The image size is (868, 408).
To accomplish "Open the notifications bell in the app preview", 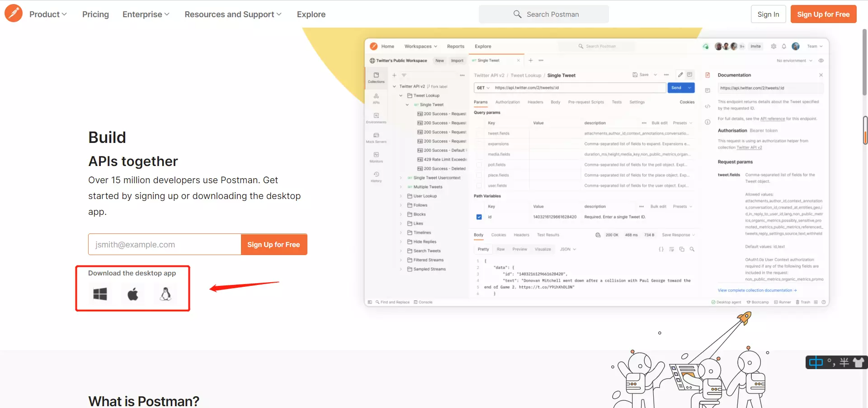I will coord(784,46).
